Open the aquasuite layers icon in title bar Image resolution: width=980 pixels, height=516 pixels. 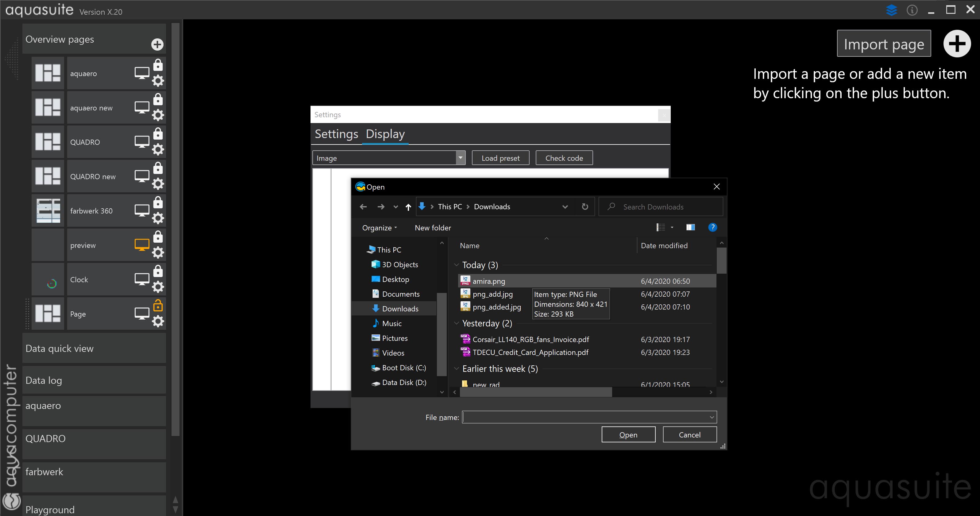click(x=891, y=10)
